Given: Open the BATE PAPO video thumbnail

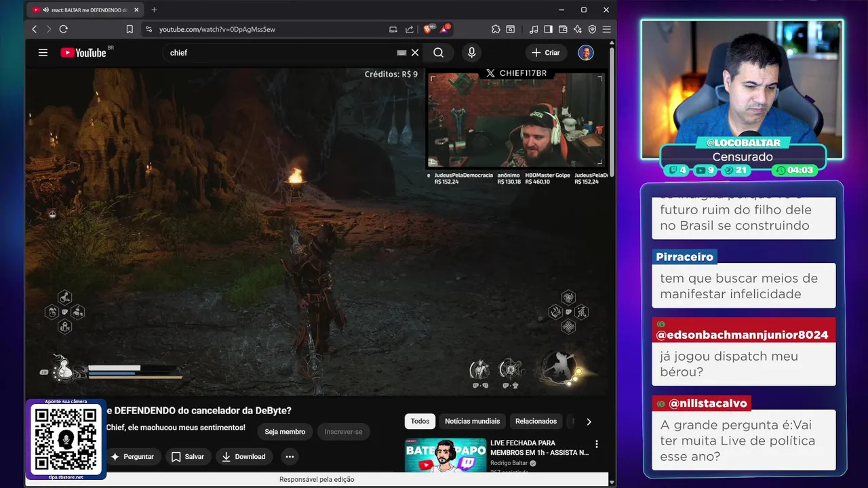Looking at the screenshot, I should [x=446, y=455].
